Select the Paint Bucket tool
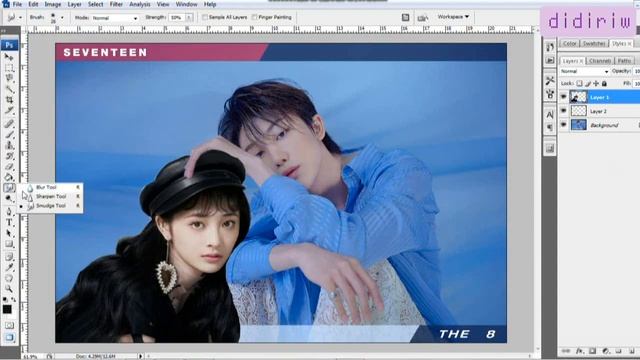Screen dimensions: 640x360 9,177
